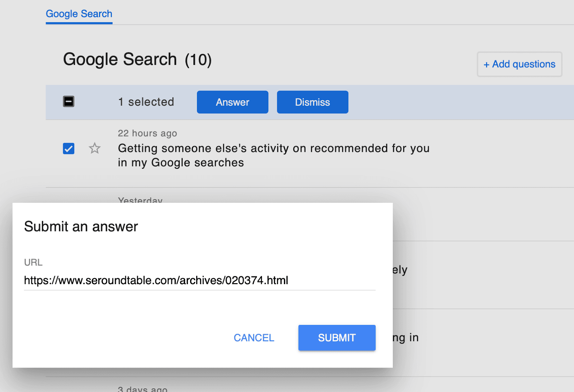Viewport: 574px width, 392px height.
Task: Submit the answer with the SUBMIT button
Action: pos(337,338)
